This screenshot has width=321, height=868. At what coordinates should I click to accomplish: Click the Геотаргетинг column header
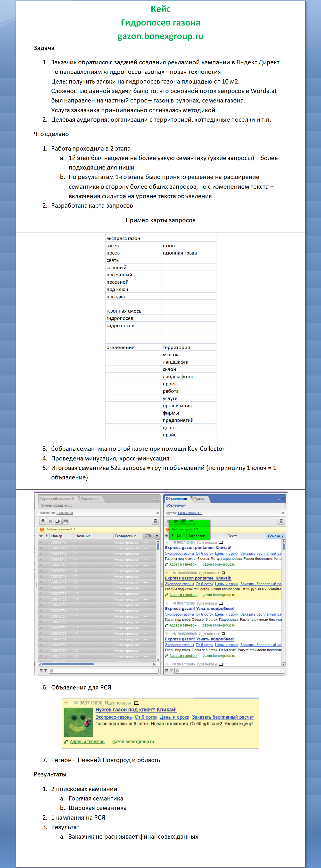pos(128,536)
